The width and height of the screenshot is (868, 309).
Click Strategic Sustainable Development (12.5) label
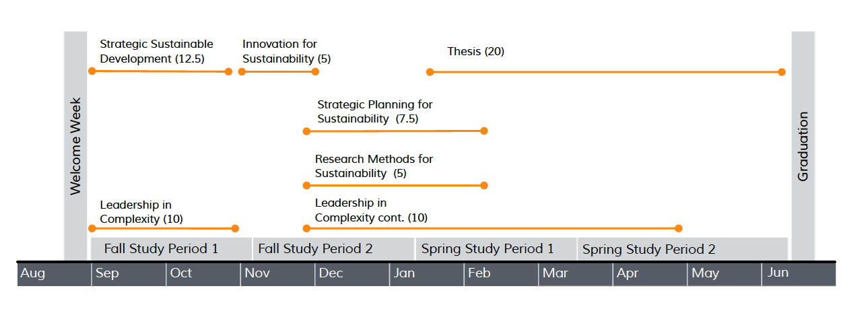click(156, 51)
